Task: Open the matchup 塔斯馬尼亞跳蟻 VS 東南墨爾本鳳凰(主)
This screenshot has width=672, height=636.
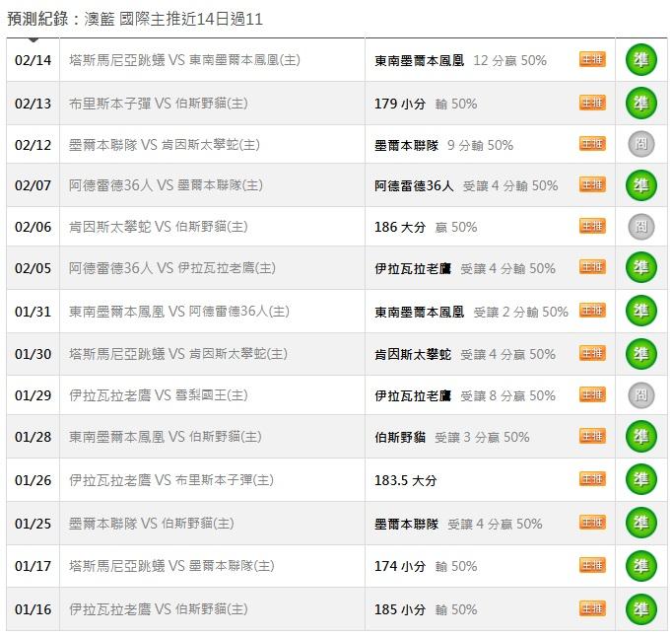Action: coord(184,60)
